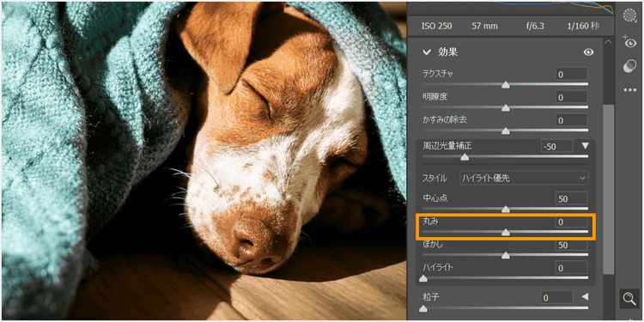The height and width of the screenshot is (322, 644).
Task: Collapse the 周辺光量補正 options triangle
Action: [x=586, y=145]
